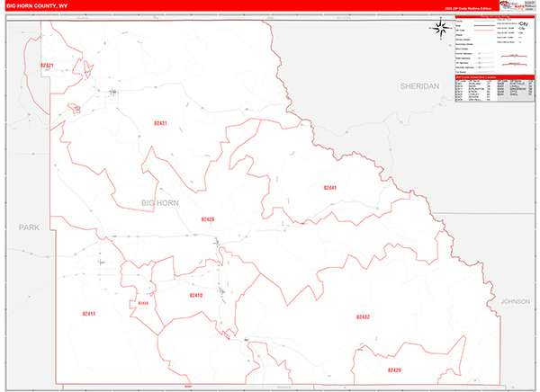Click the gray BIG HORN county label

160,203
